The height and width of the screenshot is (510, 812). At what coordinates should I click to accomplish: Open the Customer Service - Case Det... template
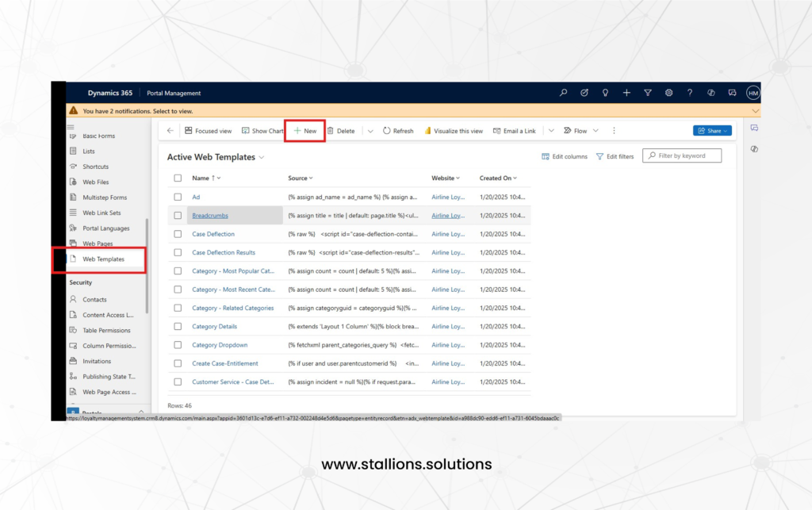pyautogui.click(x=233, y=382)
